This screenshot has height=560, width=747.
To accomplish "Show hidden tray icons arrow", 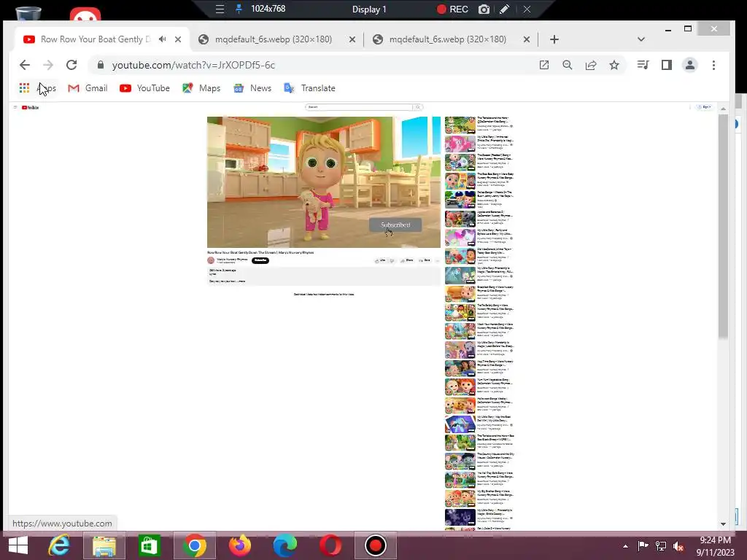I will 625,546.
